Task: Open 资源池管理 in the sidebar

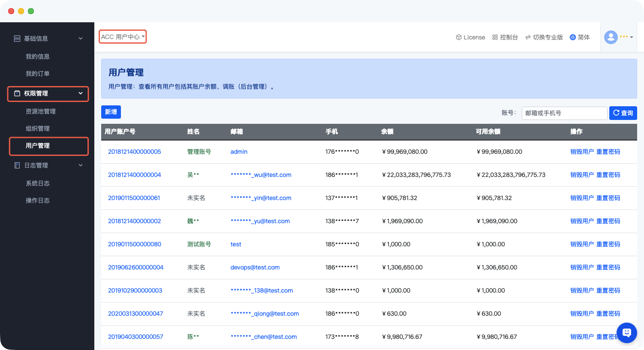Action: 41,111
